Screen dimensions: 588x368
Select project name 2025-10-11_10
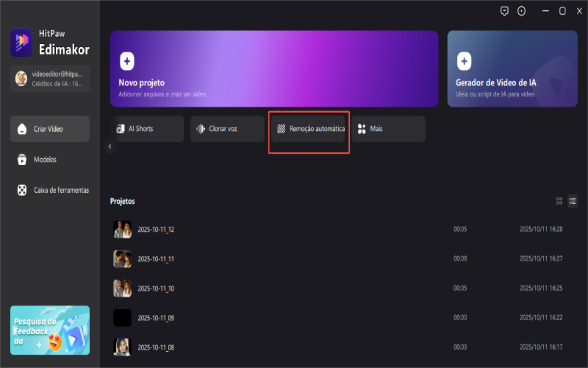click(156, 289)
